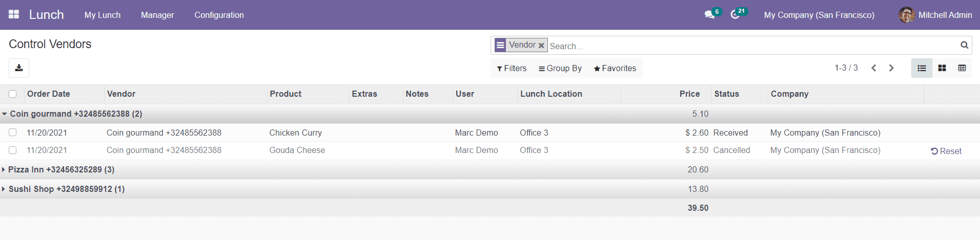Click the 39.50 grand total
980x240 pixels.
(x=698, y=208)
